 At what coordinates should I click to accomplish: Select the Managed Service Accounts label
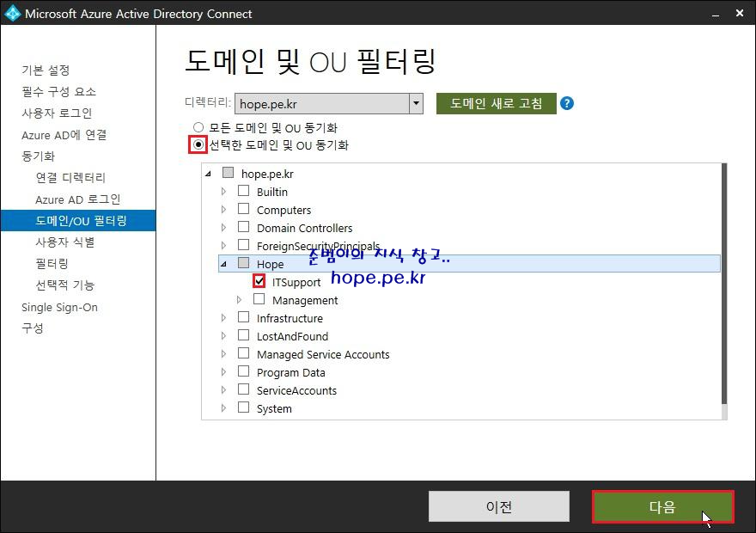[x=323, y=354]
